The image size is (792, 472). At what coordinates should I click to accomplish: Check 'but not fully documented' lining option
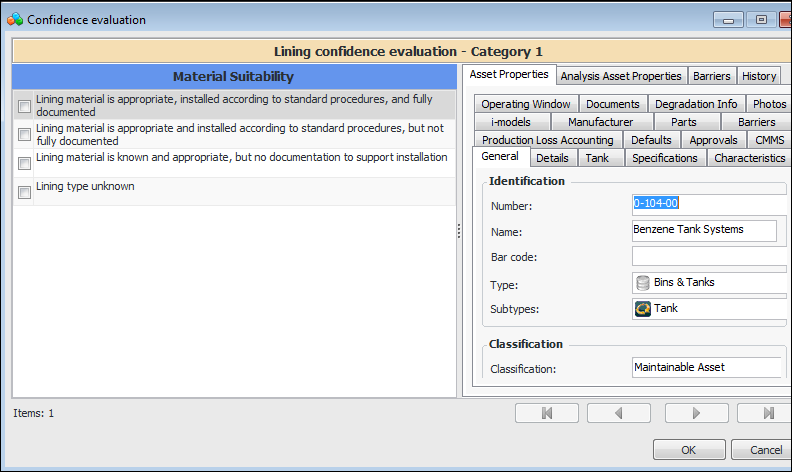click(24, 135)
